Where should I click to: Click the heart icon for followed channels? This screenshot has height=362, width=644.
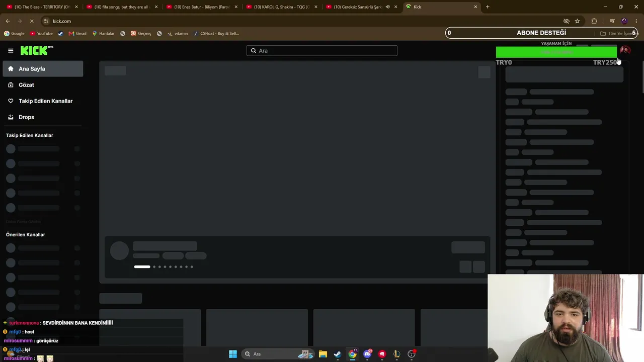tap(11, 101)
